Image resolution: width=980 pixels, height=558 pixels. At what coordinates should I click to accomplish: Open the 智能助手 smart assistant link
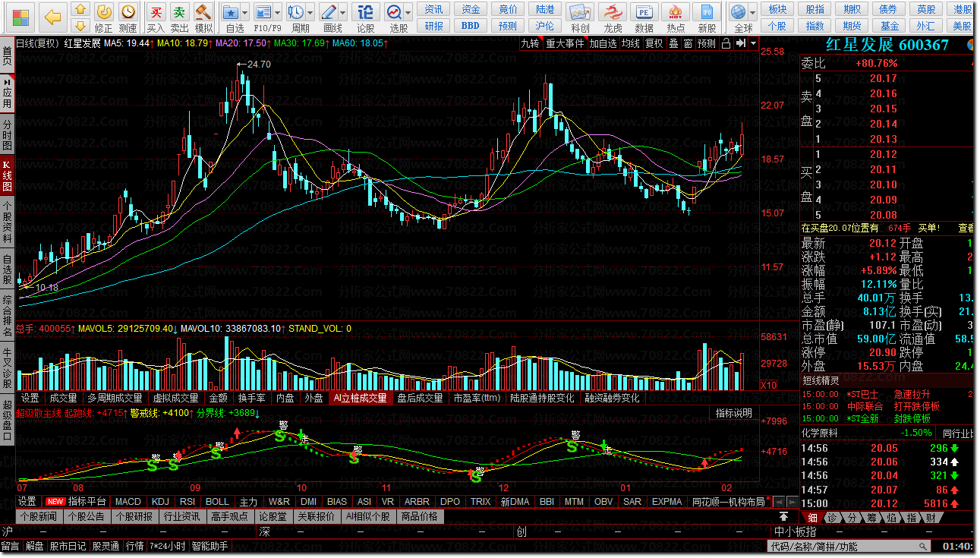(209, 546)
